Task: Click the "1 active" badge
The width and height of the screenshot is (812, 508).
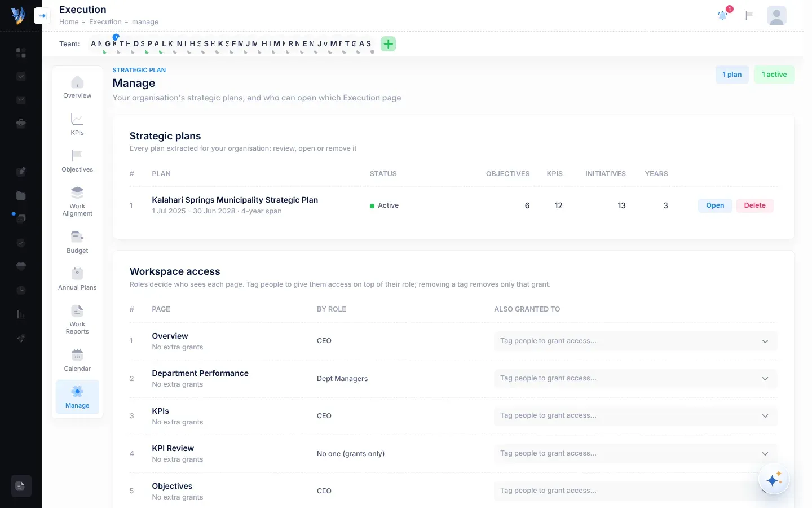Action: (x=774, y=75)
